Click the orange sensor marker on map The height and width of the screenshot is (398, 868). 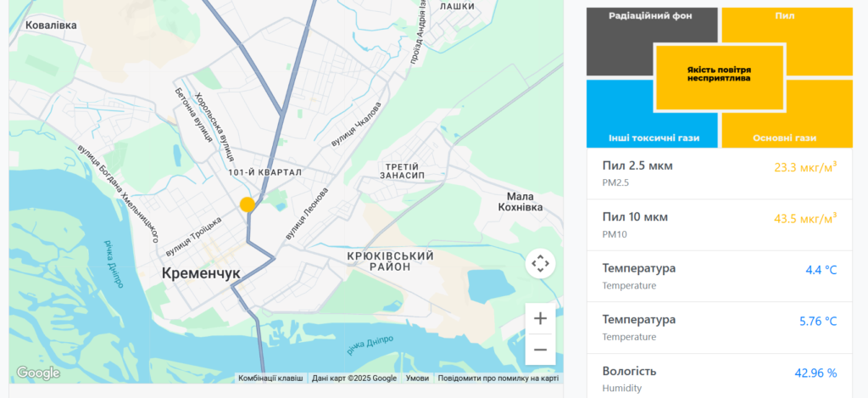tap(247, 205)
